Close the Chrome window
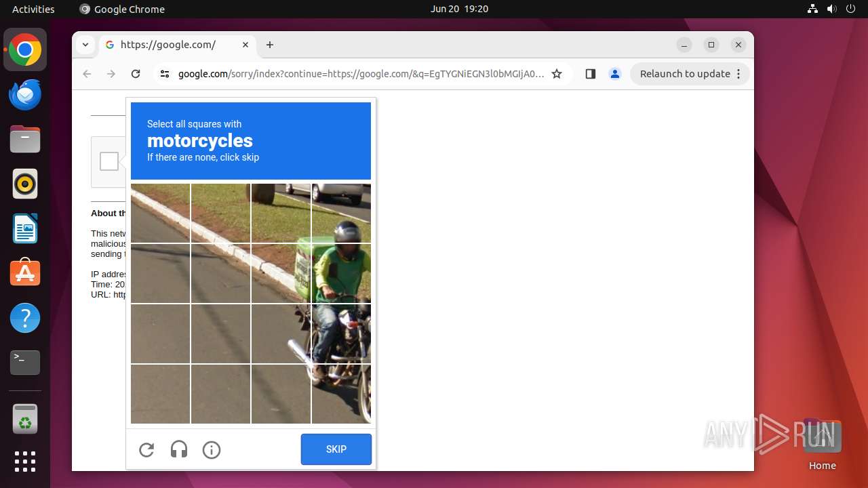 coord(738,45)
